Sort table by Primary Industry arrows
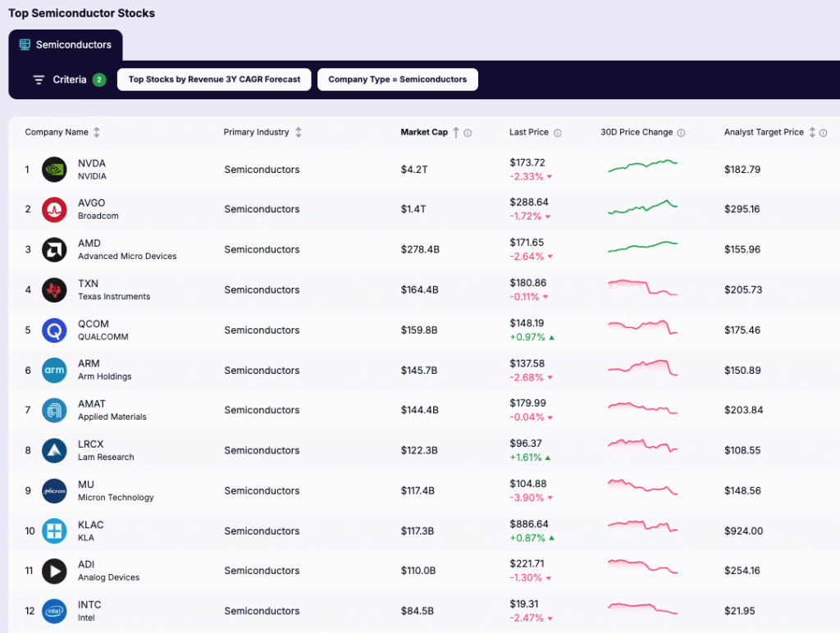Screen dimensions: 840x633 299,132
